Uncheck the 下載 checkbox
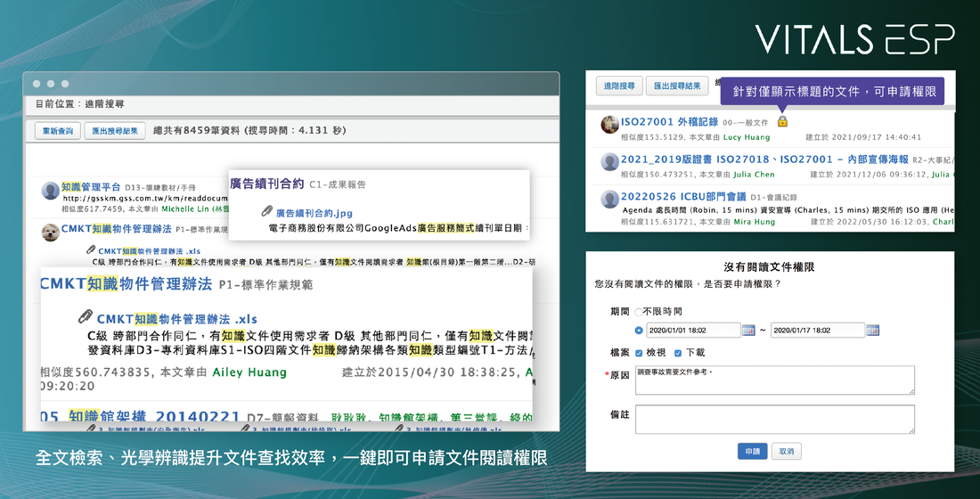This screenshot has width=980, height=499. [678, 353]
